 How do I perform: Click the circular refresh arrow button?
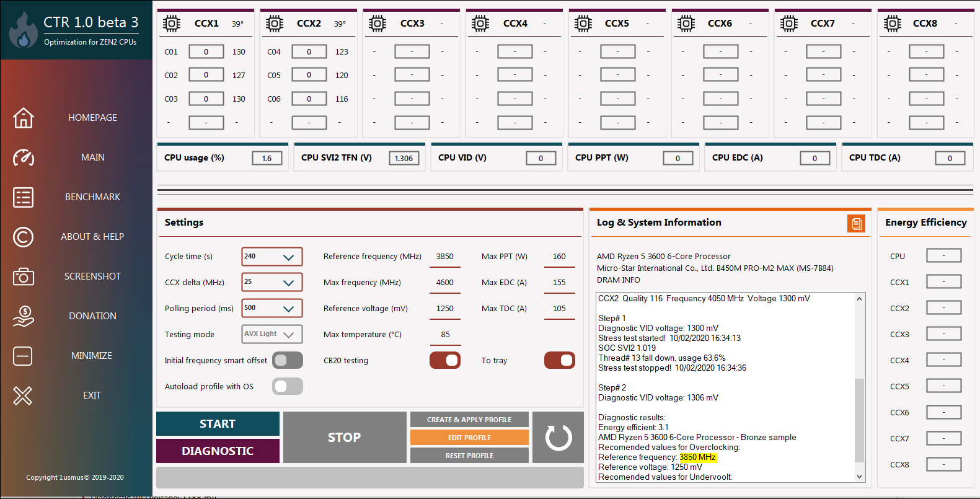pyautogui.click(x=558, y=438)
